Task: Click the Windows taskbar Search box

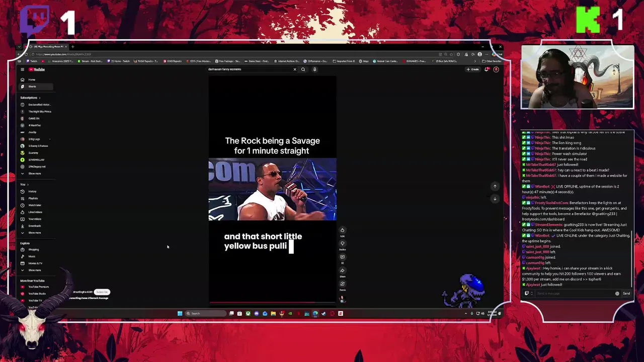Action: click(205, 314)
